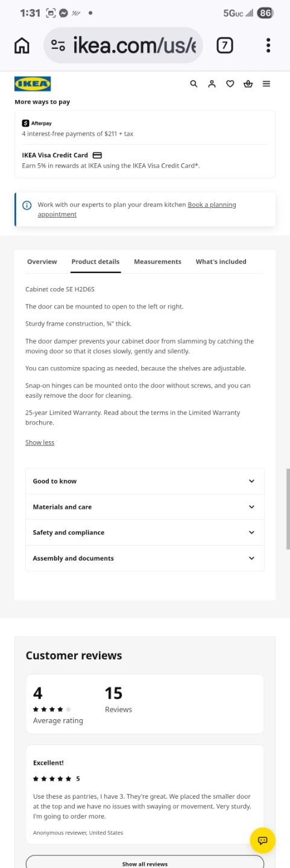Image resolution: width=290 pixels, height=868 pixels.
Task: Open the account profile icon
Action: (x=212, y=84)
